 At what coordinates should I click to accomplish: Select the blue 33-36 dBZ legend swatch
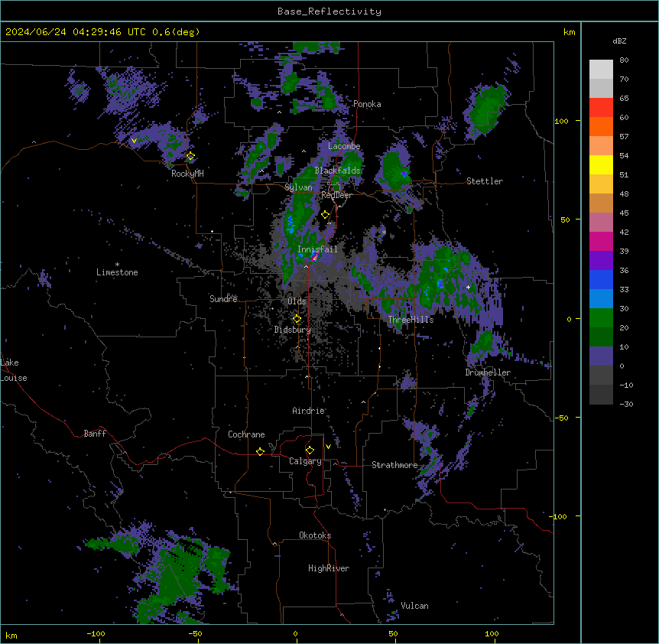point(601,279)
